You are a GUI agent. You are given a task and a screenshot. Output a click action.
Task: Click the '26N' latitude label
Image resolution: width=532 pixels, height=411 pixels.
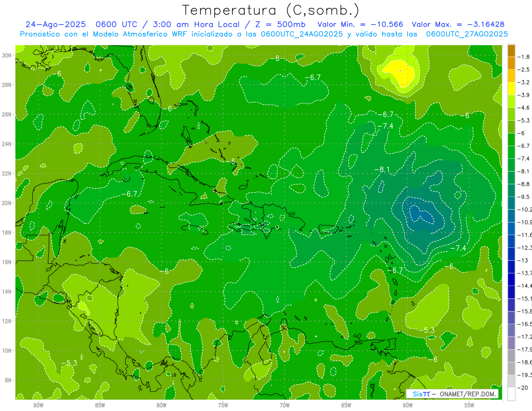[x=8, y=114]
